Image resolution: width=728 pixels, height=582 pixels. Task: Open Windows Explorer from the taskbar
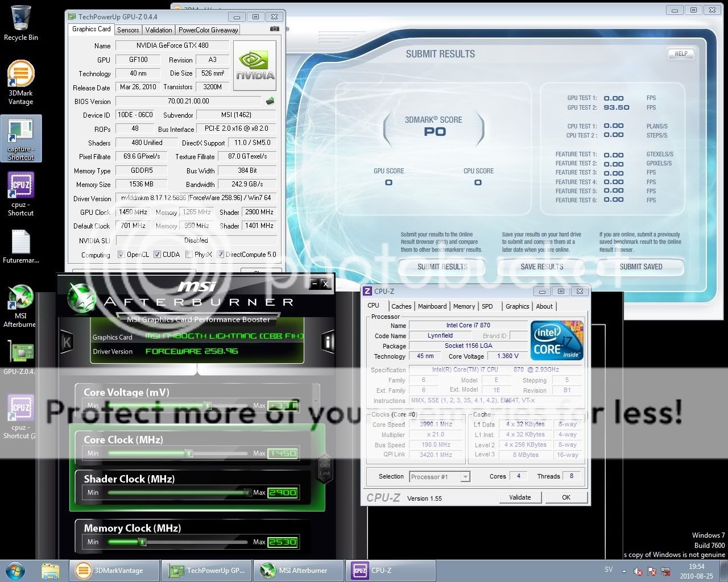pyautogui.click(x=50, y=570)
